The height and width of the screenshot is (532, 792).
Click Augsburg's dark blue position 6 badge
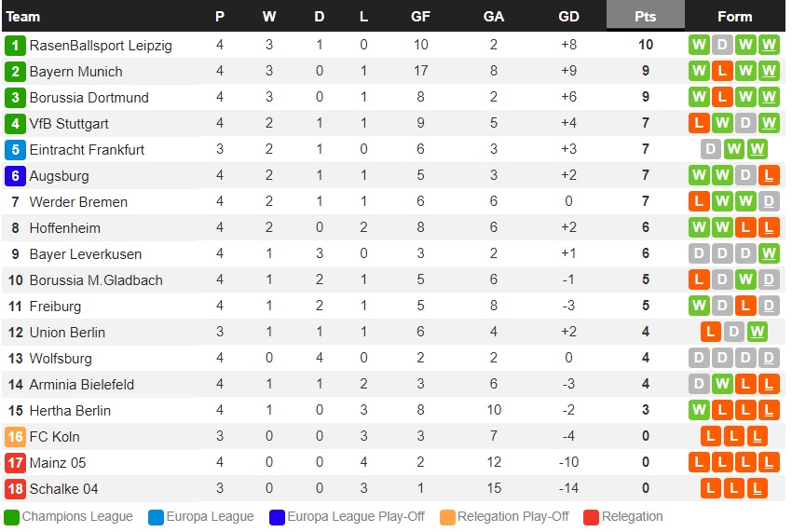click(15, 176)
